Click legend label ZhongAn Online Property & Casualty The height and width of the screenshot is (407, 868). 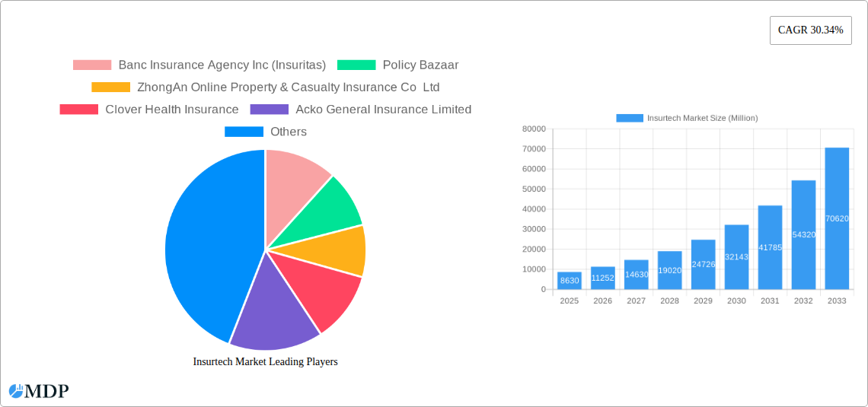(x=289, y=87)
